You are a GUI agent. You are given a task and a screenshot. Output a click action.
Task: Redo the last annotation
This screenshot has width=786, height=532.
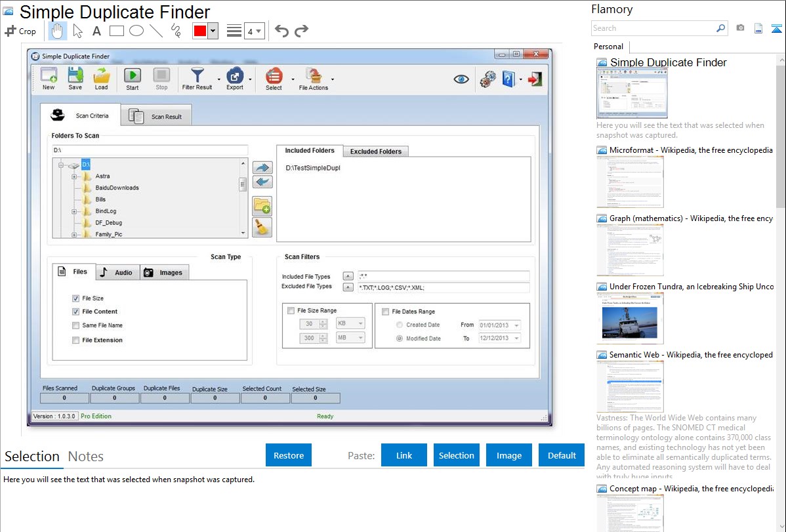tap(301, 31)
